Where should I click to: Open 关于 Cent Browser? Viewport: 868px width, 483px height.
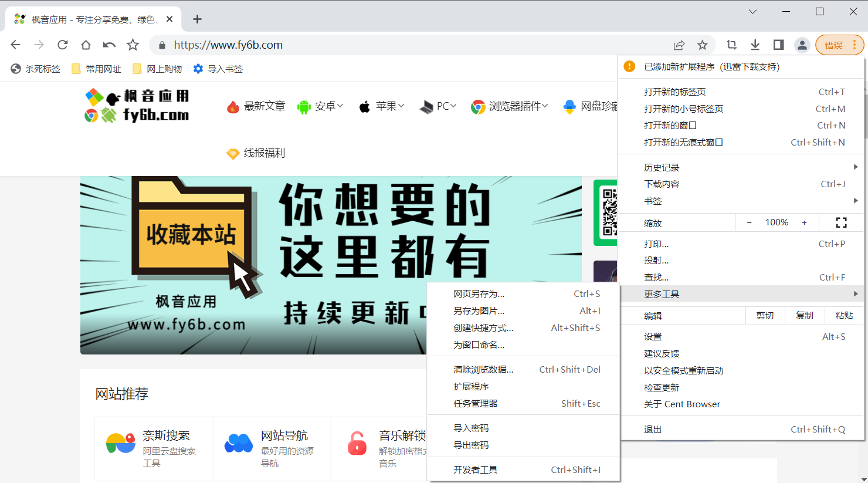pyautogui.click(x=741, y=404)
